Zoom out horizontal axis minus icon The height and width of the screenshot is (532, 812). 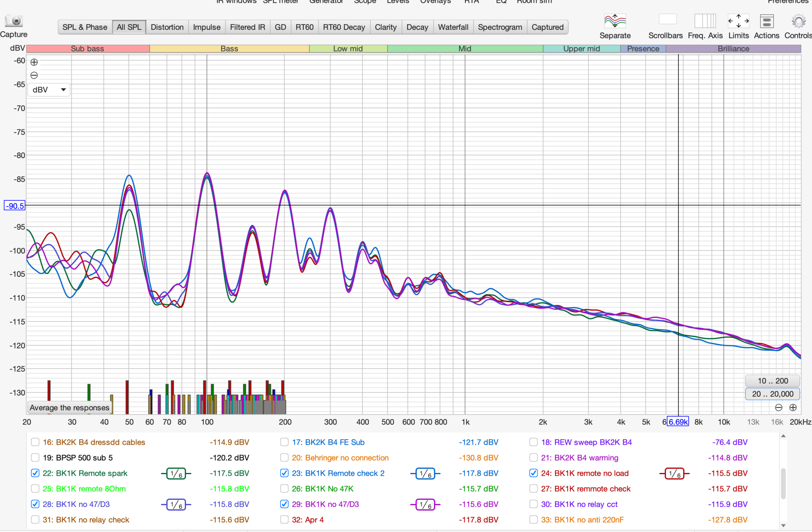coord(779,408)
